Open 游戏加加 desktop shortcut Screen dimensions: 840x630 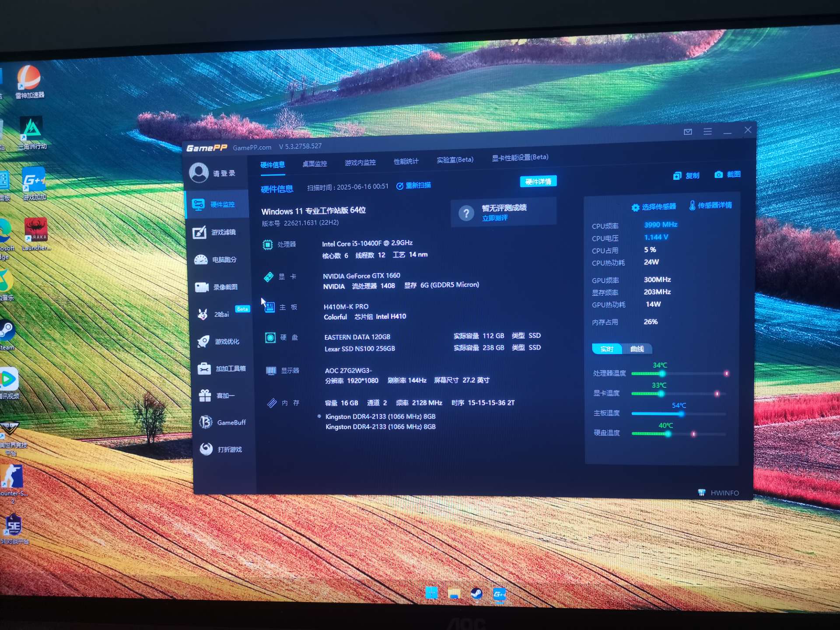click(34, 184)
